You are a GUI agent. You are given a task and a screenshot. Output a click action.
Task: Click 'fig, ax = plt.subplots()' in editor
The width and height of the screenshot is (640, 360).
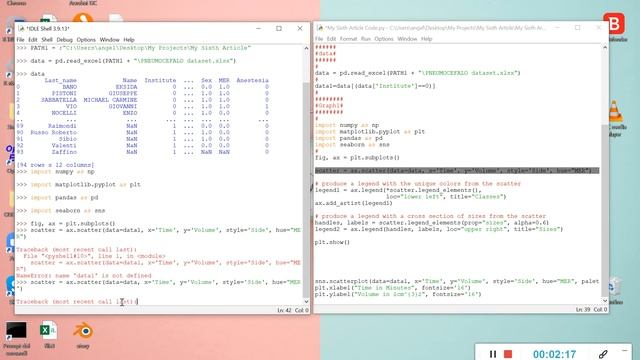click(357, 158)
